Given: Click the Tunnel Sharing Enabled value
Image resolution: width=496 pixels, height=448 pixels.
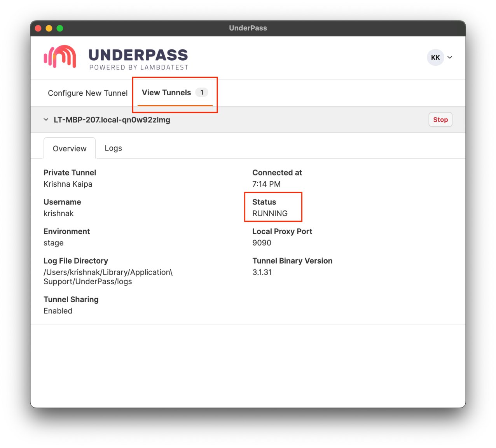Looking at the screenshot, I should (x=58, y=311).
